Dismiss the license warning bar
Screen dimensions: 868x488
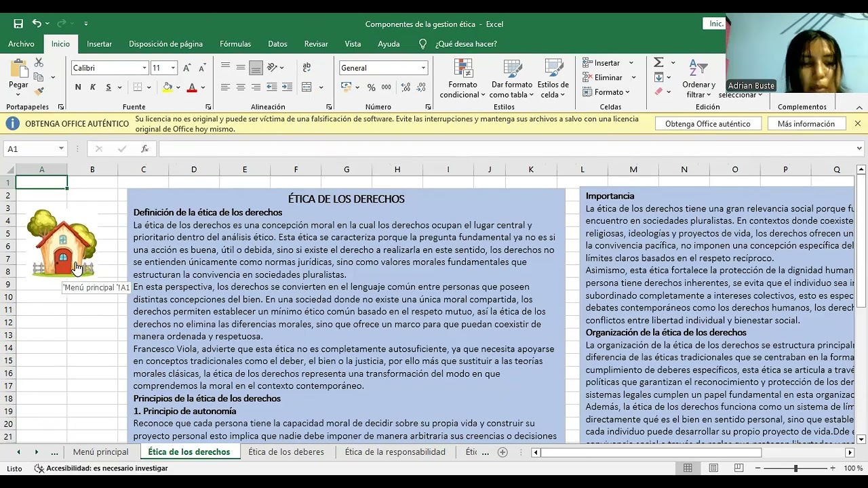click(858, 124)
